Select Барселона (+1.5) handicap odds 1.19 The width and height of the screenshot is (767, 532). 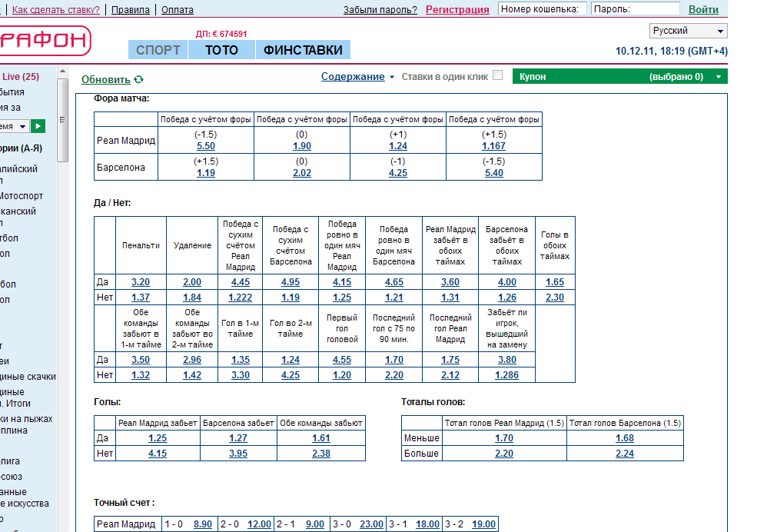coord(206,173)
